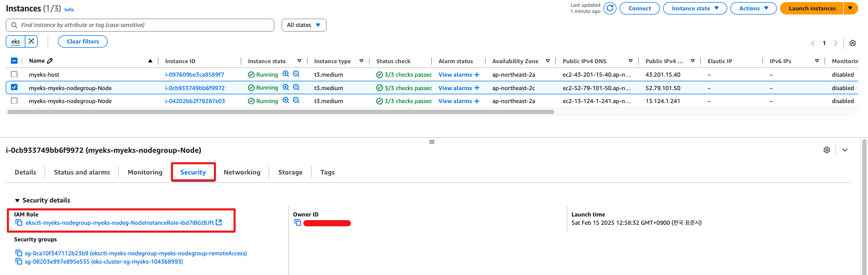Select the myeks-host instance checkbox
The image size is (868, 275).
click(14, 74)
